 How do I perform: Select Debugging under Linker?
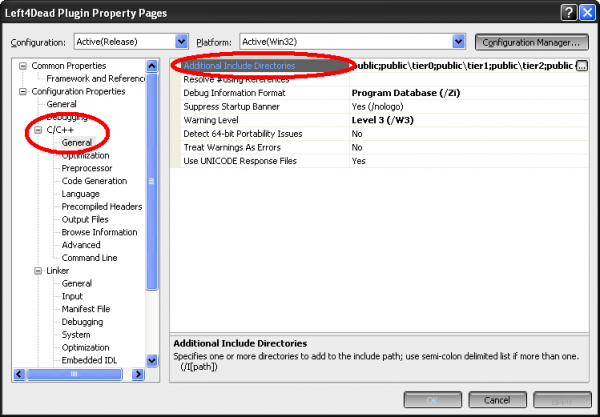(82, 322)
